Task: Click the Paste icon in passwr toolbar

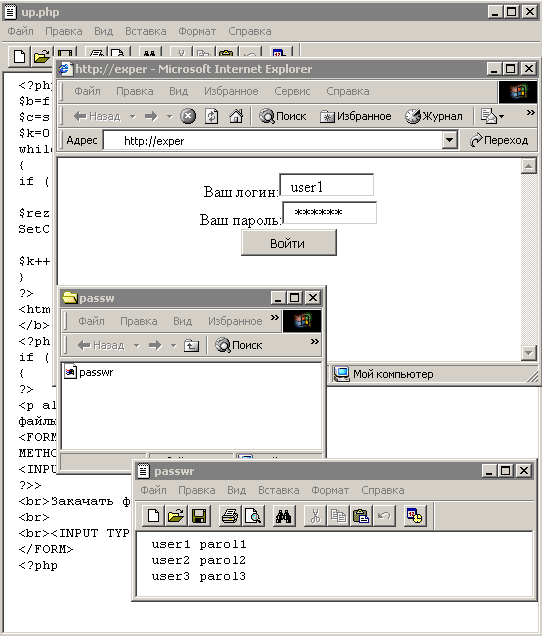Action: [x=361, y=516]
